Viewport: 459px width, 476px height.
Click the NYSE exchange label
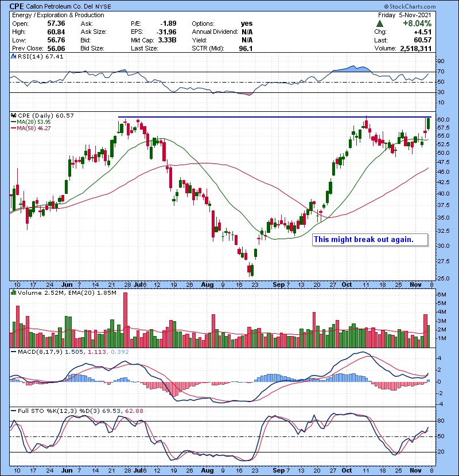(103, 6)
